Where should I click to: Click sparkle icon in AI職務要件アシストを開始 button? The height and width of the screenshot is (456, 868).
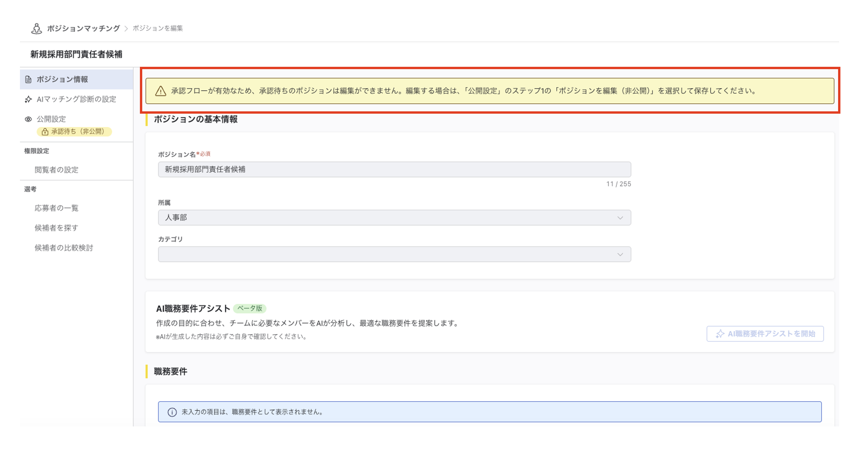720,334
